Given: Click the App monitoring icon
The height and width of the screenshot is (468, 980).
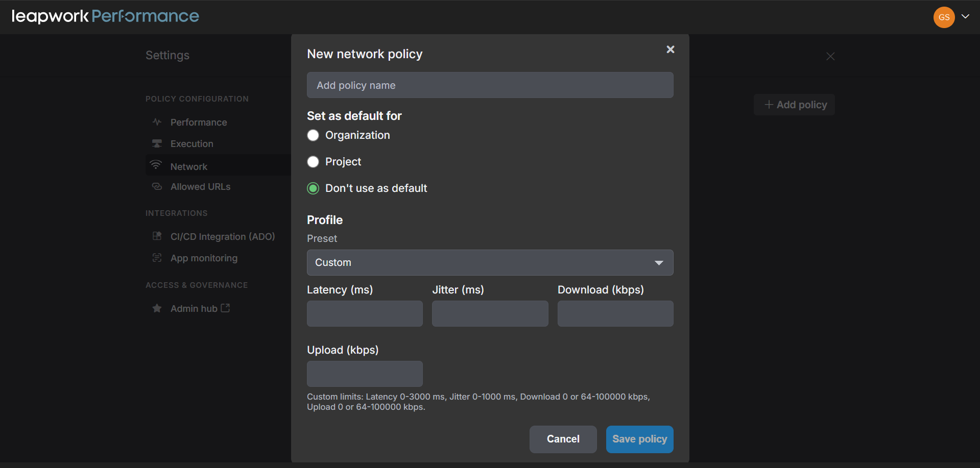Looking at the screenshot, I should tap(157, 258).
